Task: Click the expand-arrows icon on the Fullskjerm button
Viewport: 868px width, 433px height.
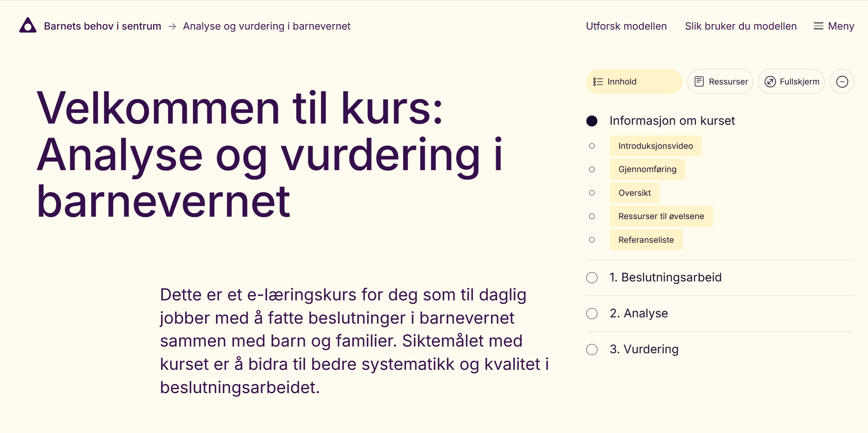Action: pos(770,81)
